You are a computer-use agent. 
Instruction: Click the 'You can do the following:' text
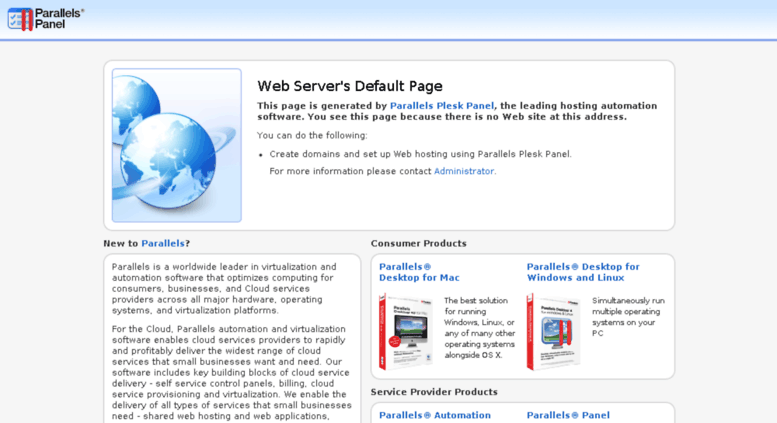[312, 135]
